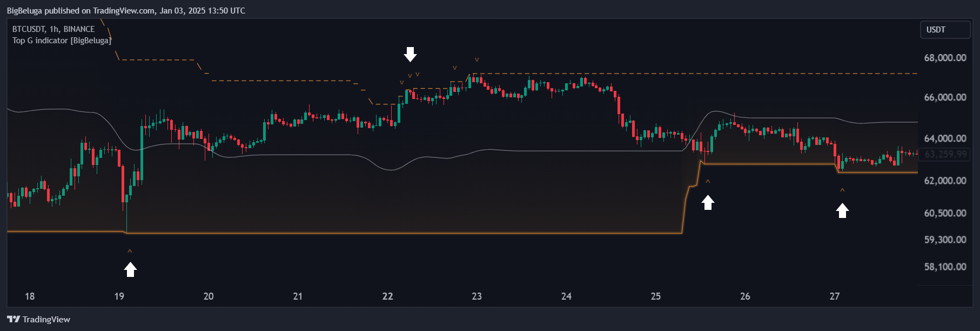980x331 pixels.
Task: Click the 60,500.00 price axis label
Action: pos(945,213)
